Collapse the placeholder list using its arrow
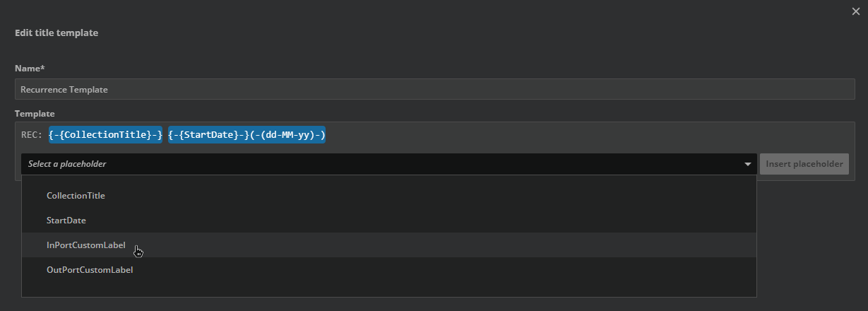The width and height of the screenshot is (868, 311). pyautogui.click(x=747, y=164)
